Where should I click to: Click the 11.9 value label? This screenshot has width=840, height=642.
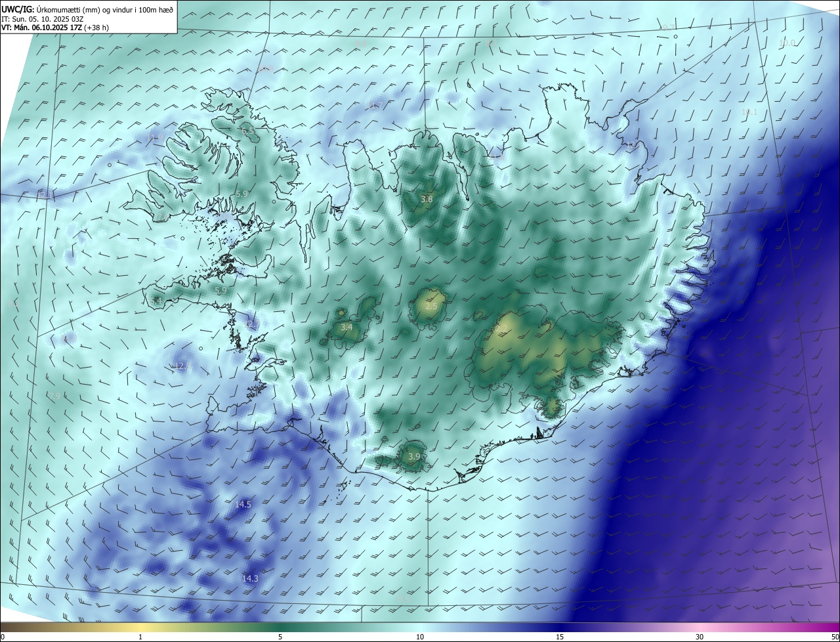(155, 137)
